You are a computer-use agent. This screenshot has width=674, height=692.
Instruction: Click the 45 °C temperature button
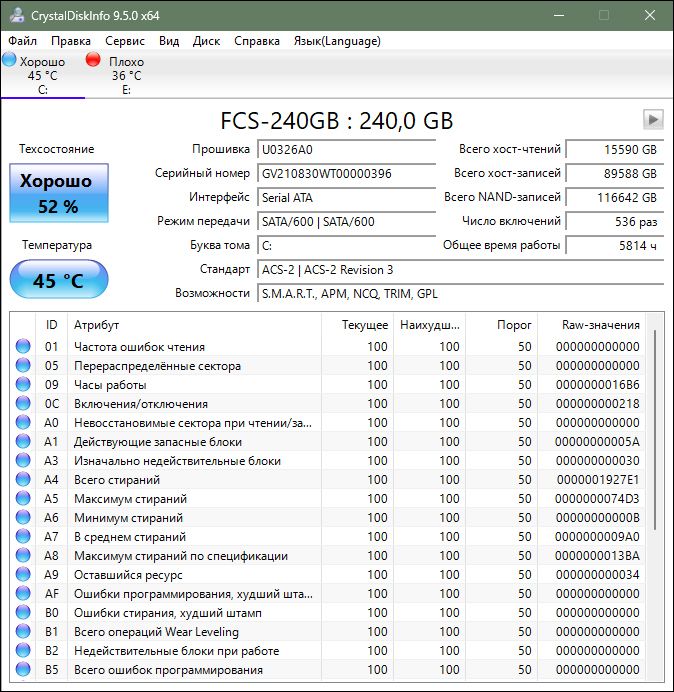click(x=59, y=279)
